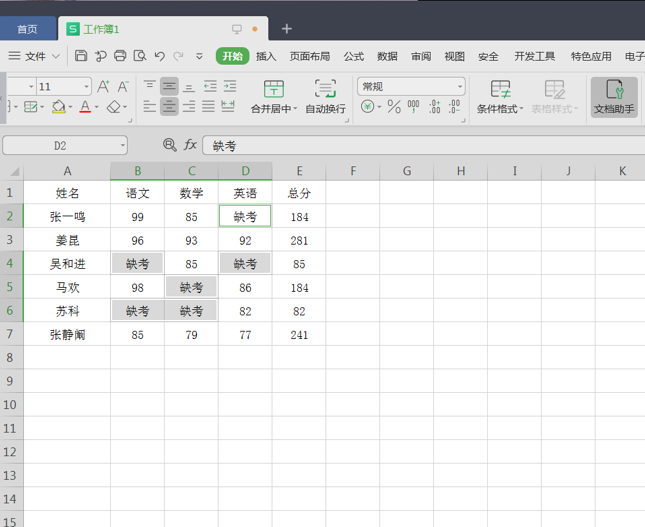Click the select-all corner triangle
Image resolution: width=645 pixels, height=527 pixels.
coord(14,171)
